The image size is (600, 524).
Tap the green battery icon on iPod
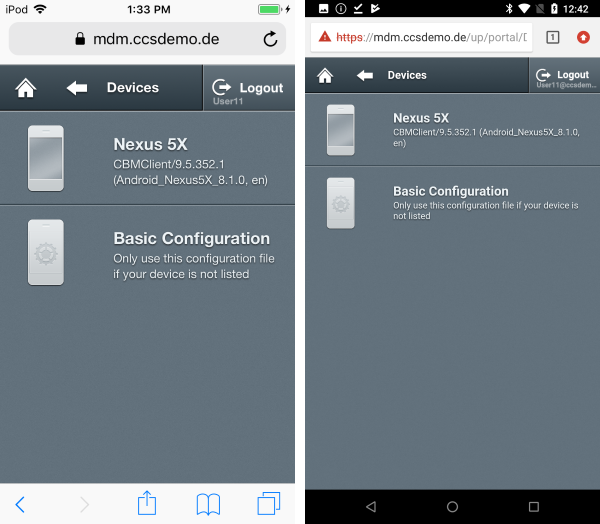(270, 9)
